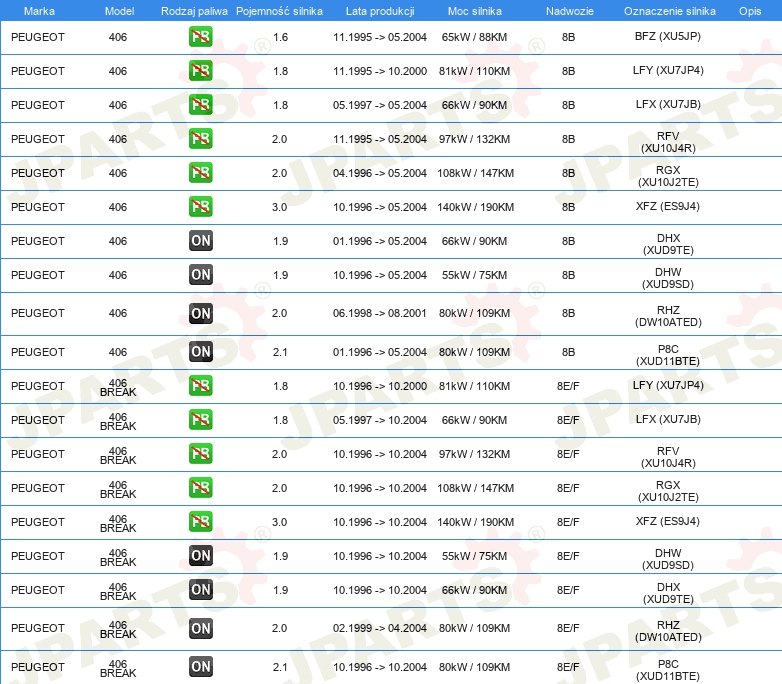The width and height of the screenshot is (782, 684).
Task: Click the ON icon in the 406 BREAK RHZ row
Action: (x=200, y=628)
